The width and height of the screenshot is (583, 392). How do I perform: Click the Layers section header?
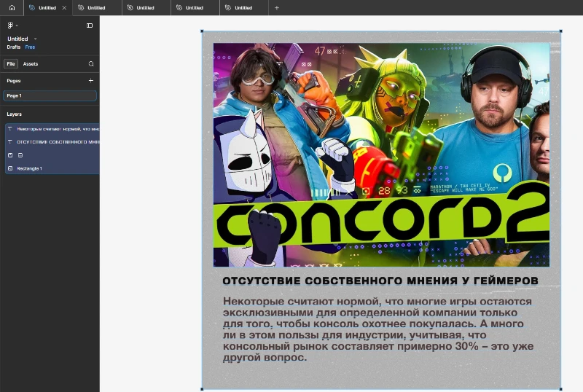[14, 114]
